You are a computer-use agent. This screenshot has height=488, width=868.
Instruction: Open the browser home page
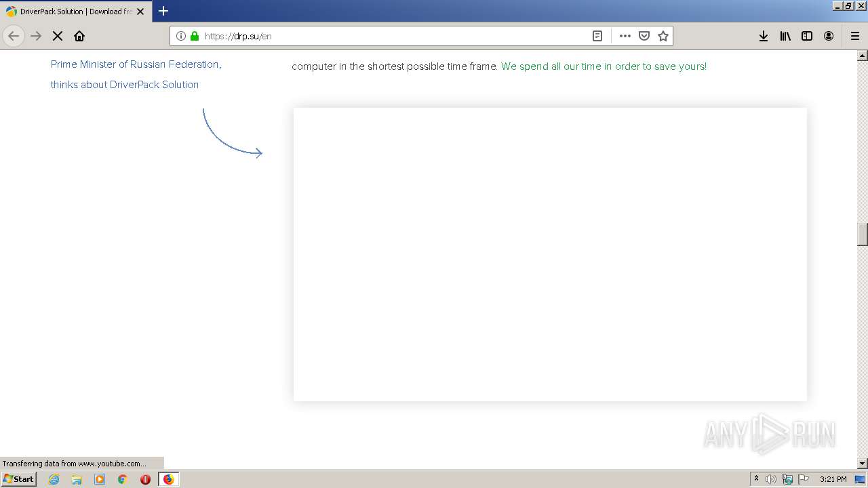79,36
